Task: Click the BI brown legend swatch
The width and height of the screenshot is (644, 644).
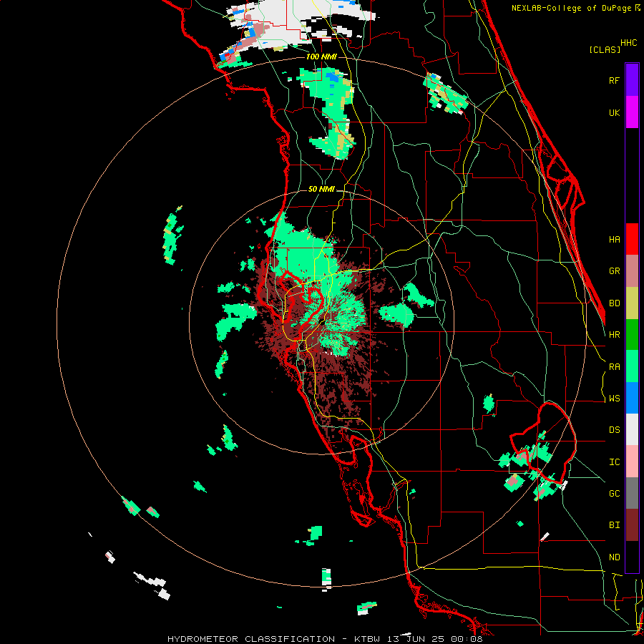Action: (632, 525)
